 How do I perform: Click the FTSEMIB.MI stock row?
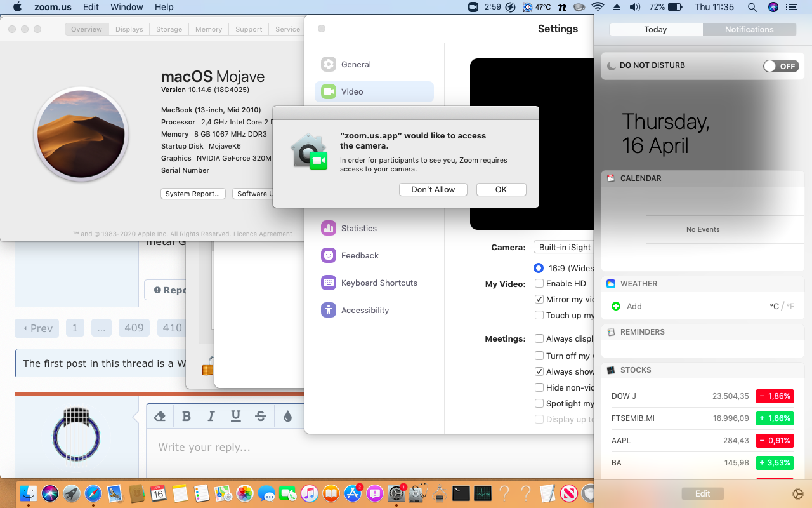(x=702, y=418)
